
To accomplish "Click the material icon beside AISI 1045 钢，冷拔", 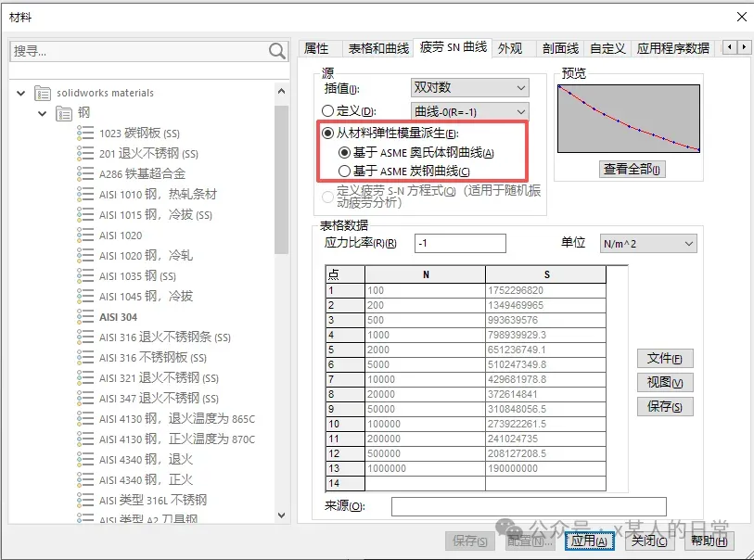I will pyautogui.click(x=85, y=296).
